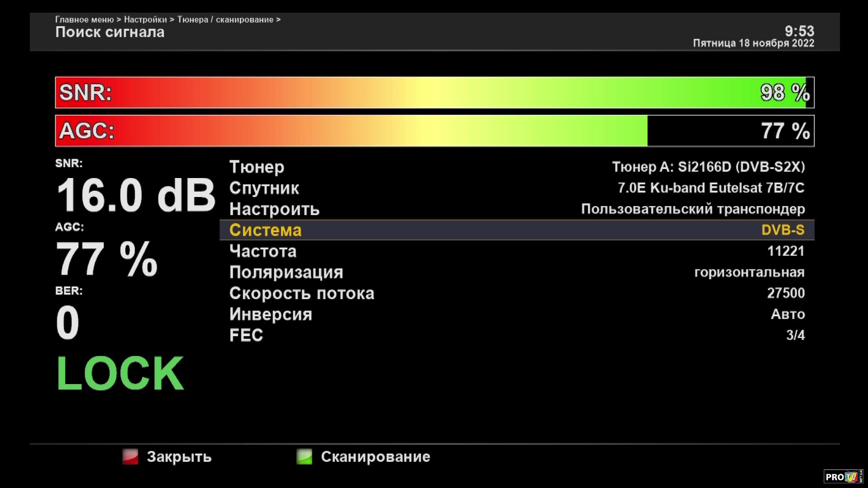Viewport: 868px width, 488px height.
Task: Click the green LOCK status text
Action: 120,373
